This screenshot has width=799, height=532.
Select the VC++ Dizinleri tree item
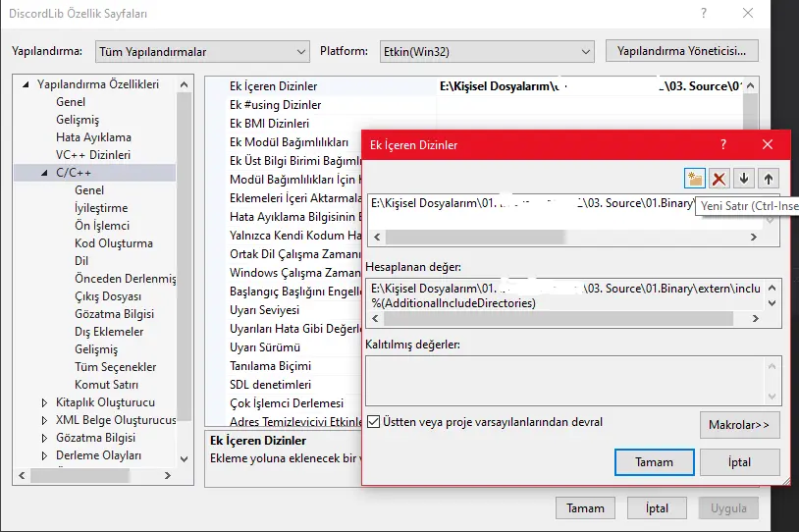[92, 155]
